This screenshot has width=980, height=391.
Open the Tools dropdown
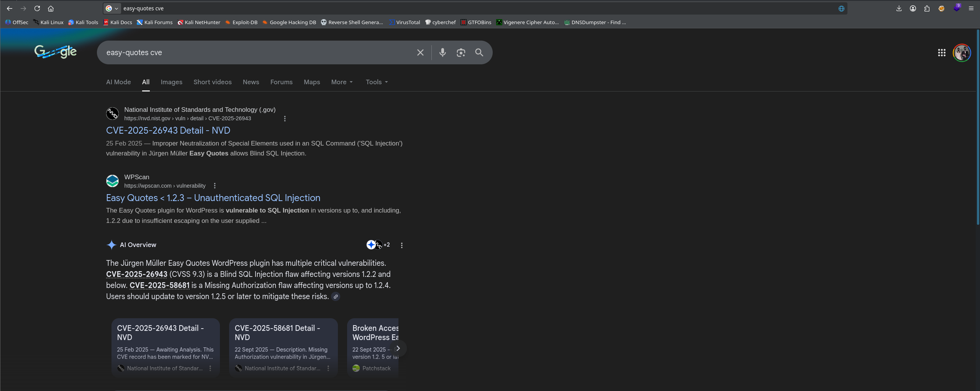pyautogui.click(x=376, y=82)
